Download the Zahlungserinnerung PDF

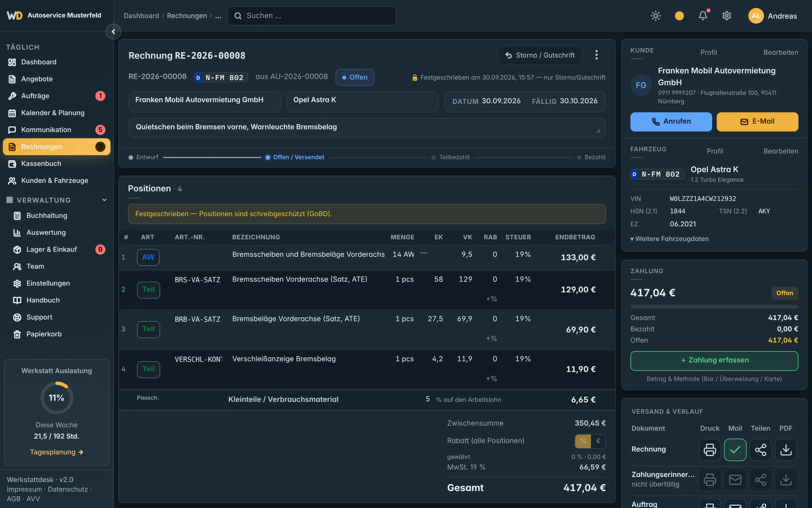tap(786, 480)
